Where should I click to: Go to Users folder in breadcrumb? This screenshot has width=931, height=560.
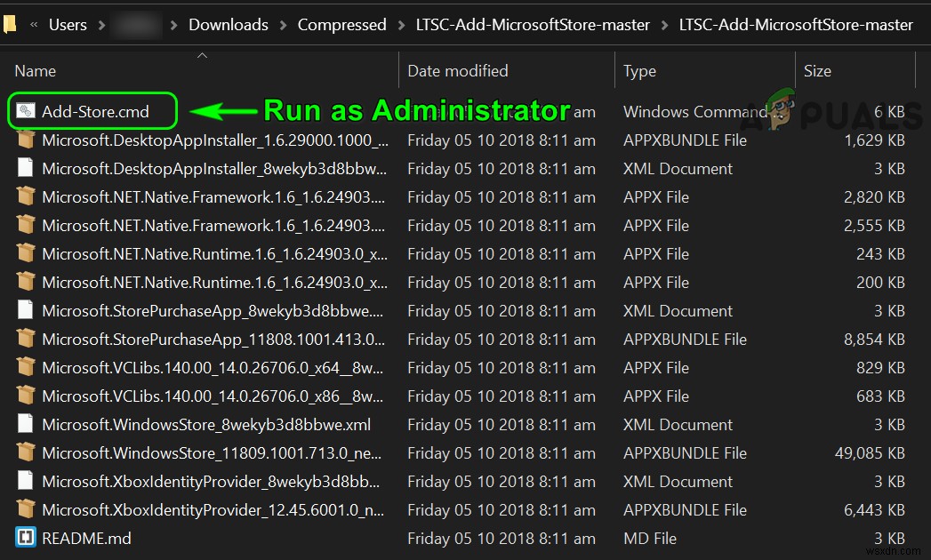68,25
